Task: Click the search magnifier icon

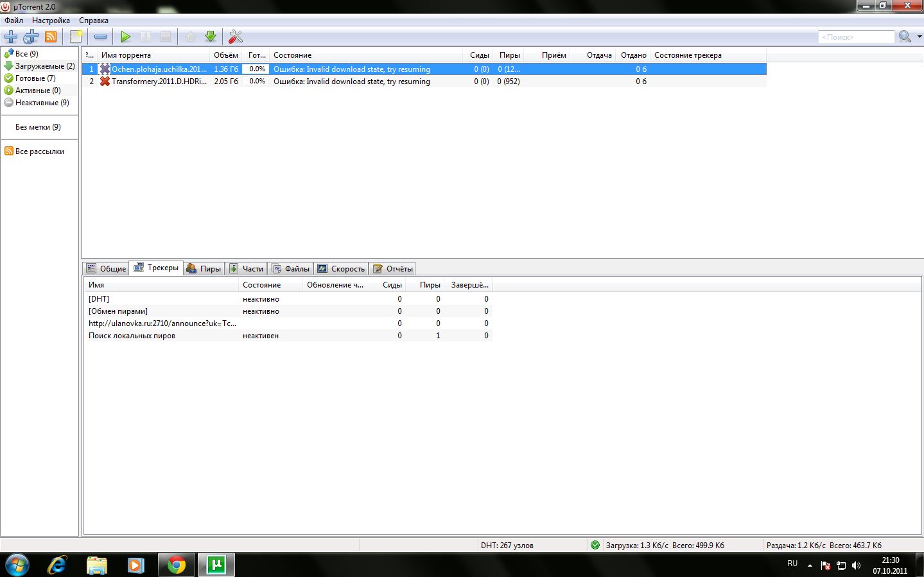Action: [x=905, y=37]
